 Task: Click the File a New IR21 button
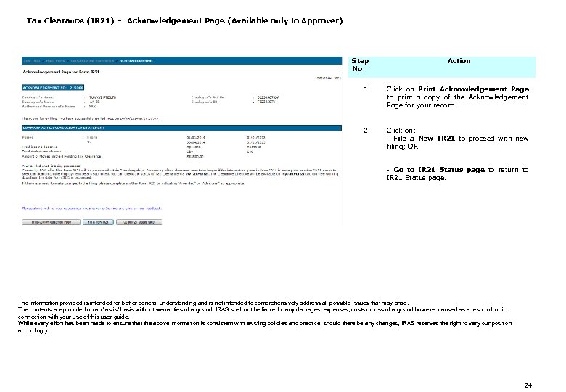tap(98, 222)
